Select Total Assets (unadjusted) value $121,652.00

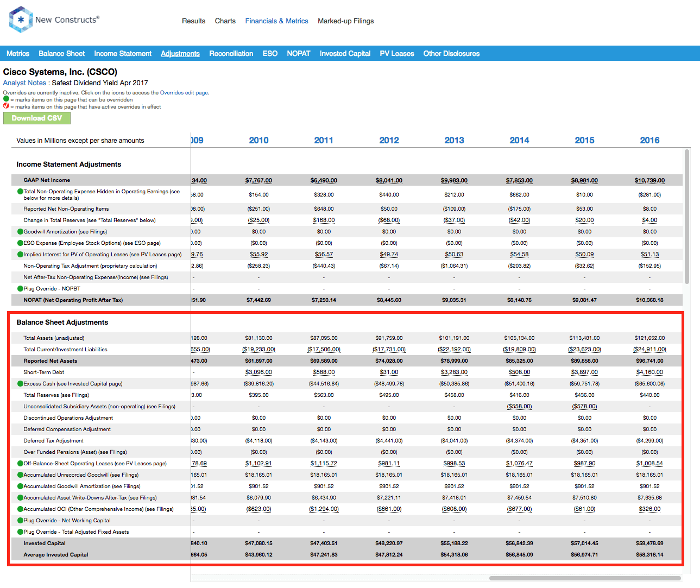649,338
